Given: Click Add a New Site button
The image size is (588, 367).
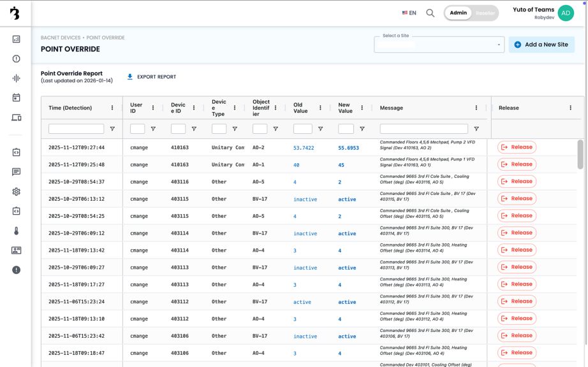Looking at the screenshot, I should coord(541,45).
